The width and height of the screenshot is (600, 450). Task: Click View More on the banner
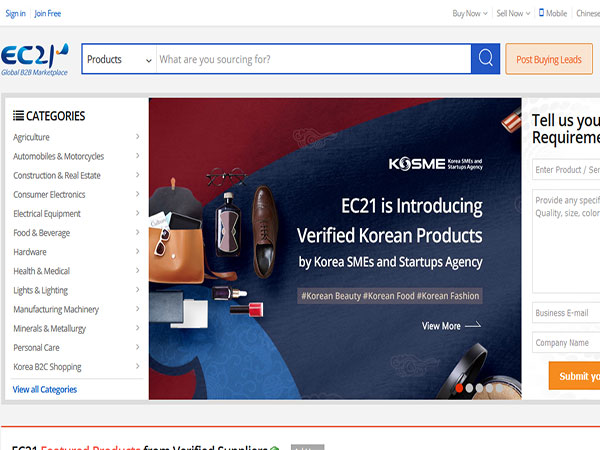(x=441, y=326)
